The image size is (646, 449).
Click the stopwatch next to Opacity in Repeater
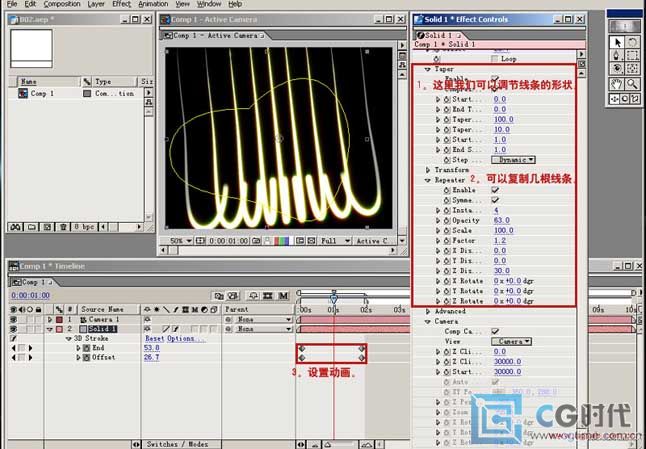pyautogui.click(x=447, y=221)
